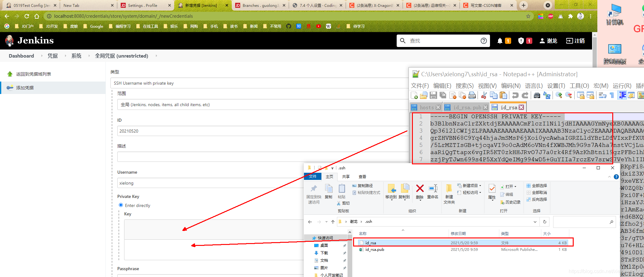The width and height of the screenshot is (644, 277).
Task: Click the Undo arrow in Notepad++ toolbar
Action: click(515, 95)
